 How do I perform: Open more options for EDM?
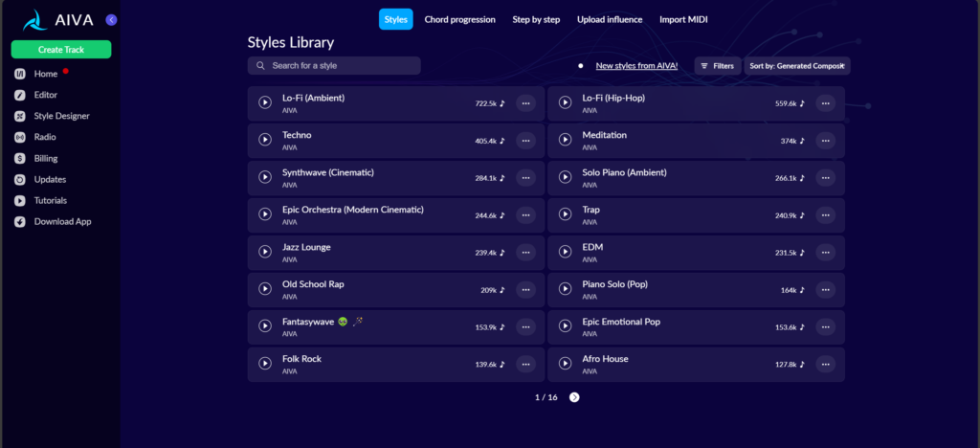[x=826, y=253]
